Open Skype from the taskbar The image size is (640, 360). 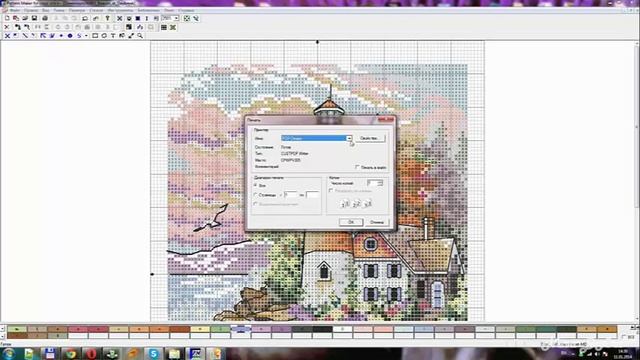point(153,353)
